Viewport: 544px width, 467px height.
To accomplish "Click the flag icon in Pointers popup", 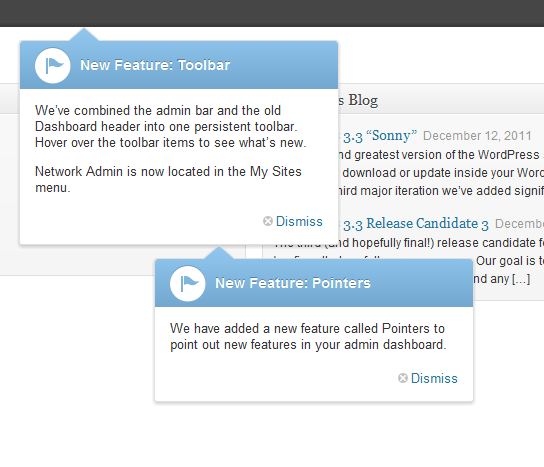I will [188, 283].
